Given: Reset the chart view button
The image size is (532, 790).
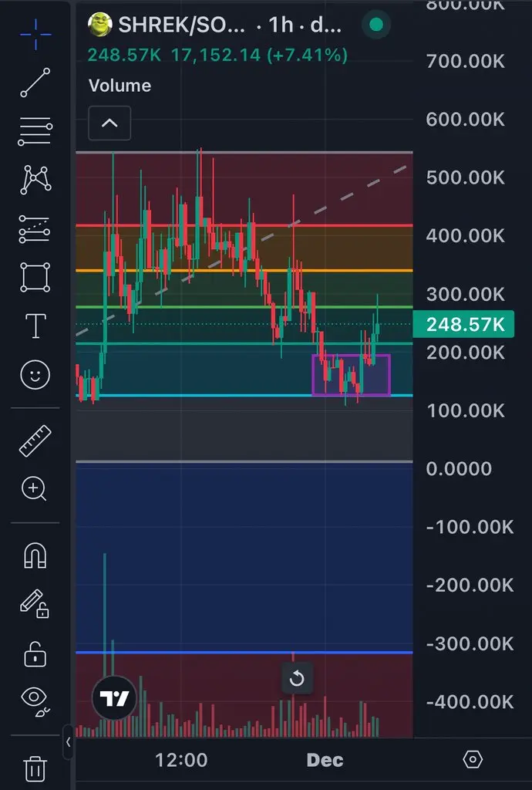Looking at the screenshot, I should [x=297, y=678].
